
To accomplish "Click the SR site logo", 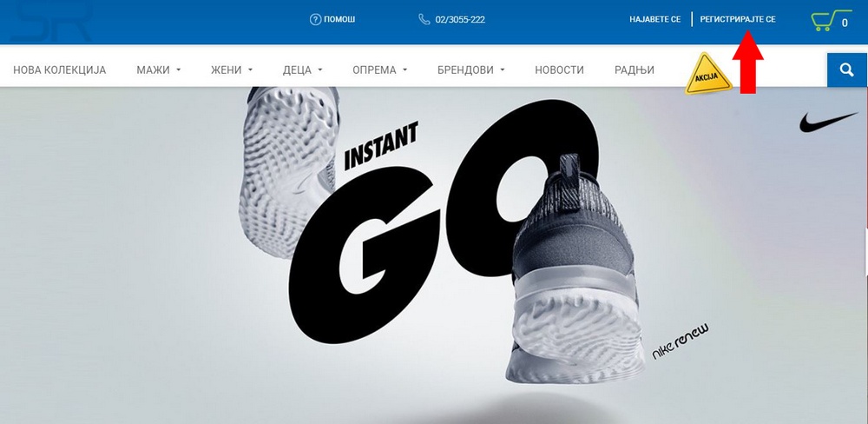I will tap(50, 21).
